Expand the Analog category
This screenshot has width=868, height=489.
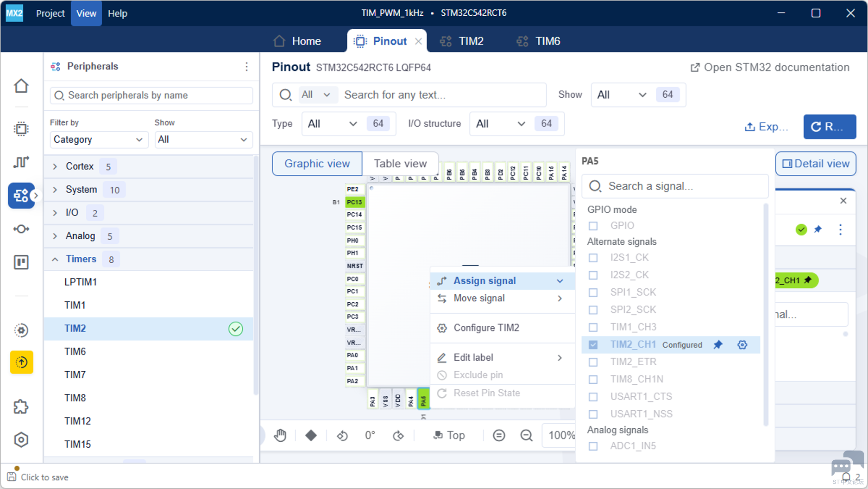(55, 236)
